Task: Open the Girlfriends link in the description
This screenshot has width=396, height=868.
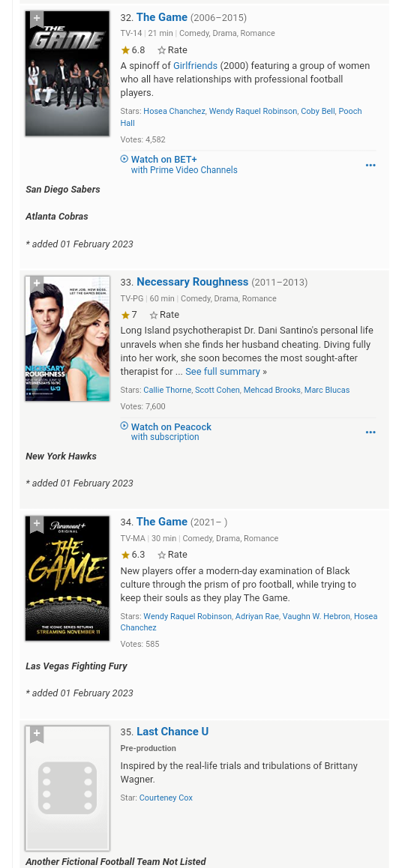Action: [196, 66]
